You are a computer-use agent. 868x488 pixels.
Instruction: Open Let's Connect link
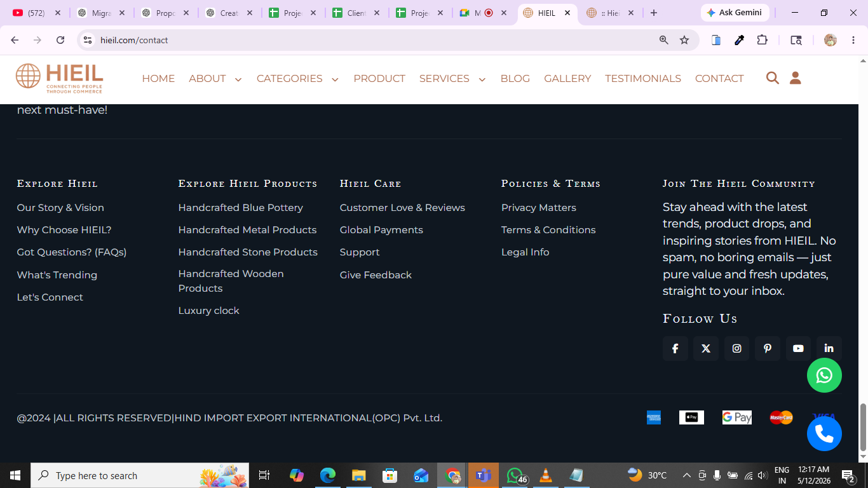(x=50, y=297)
